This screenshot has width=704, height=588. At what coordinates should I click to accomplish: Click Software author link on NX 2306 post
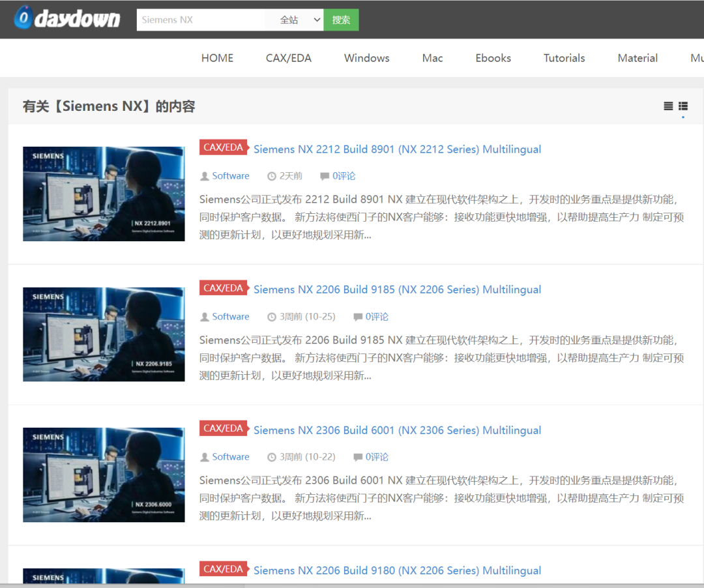(x=231, y=456)
